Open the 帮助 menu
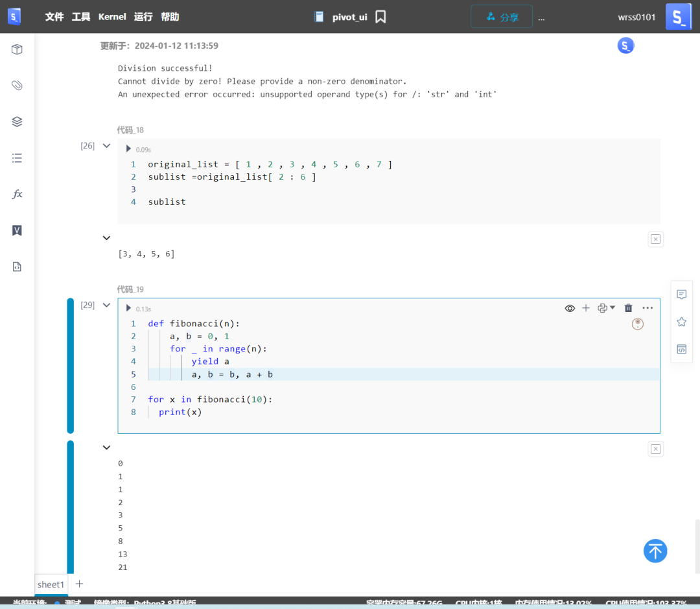 pyautogui.click(x=170, y=17)
